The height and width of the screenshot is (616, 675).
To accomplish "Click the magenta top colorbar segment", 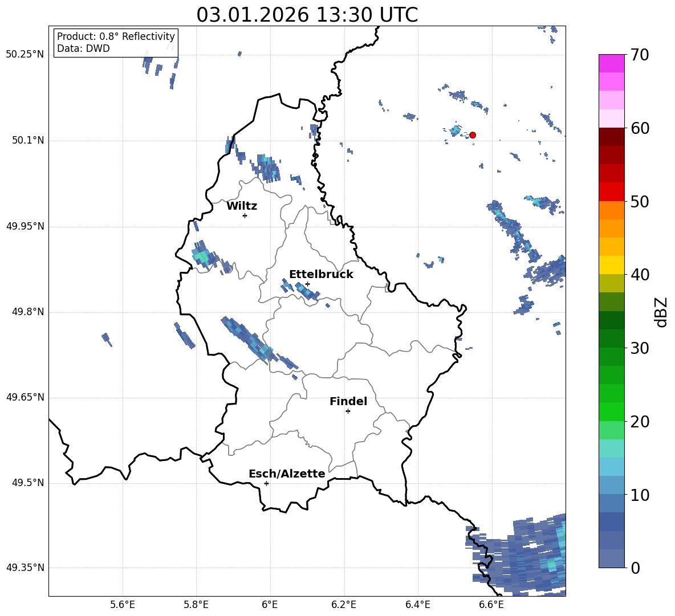I will point(612,63).
